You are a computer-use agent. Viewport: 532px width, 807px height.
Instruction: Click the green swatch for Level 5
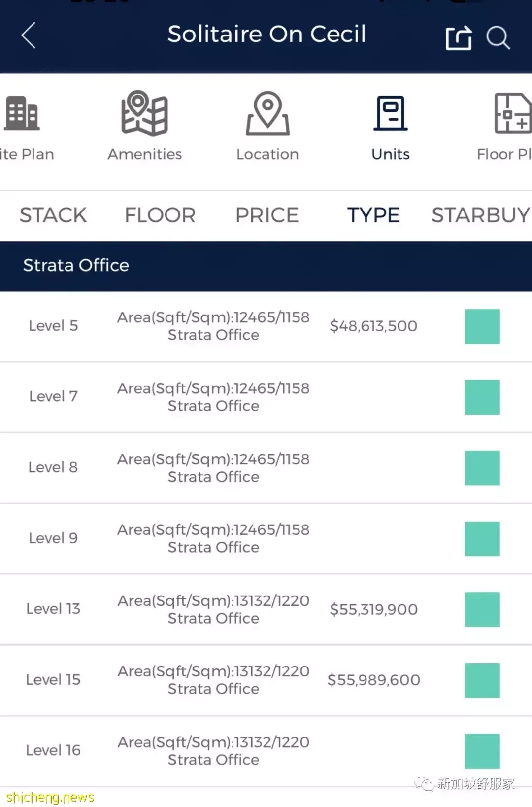(482, 326)
